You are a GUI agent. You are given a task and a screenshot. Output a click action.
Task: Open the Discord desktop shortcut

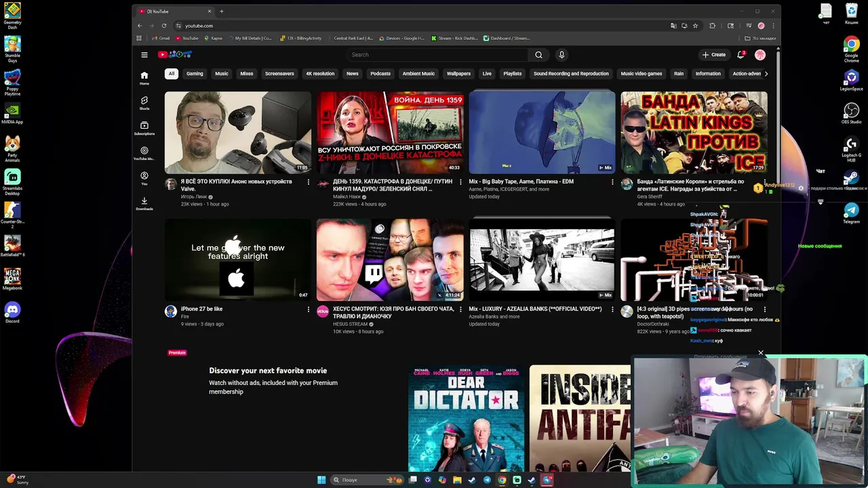click(12, 312)
